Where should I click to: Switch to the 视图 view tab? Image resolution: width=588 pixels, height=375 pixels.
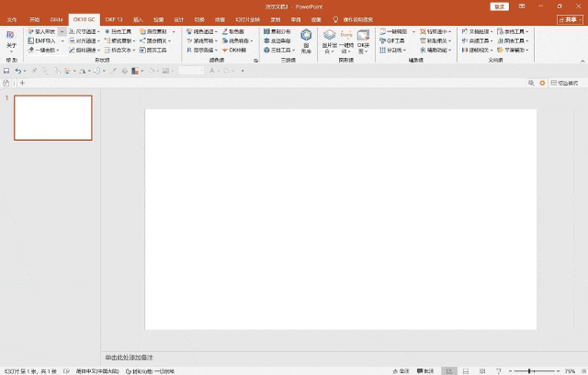click(316, 19)
